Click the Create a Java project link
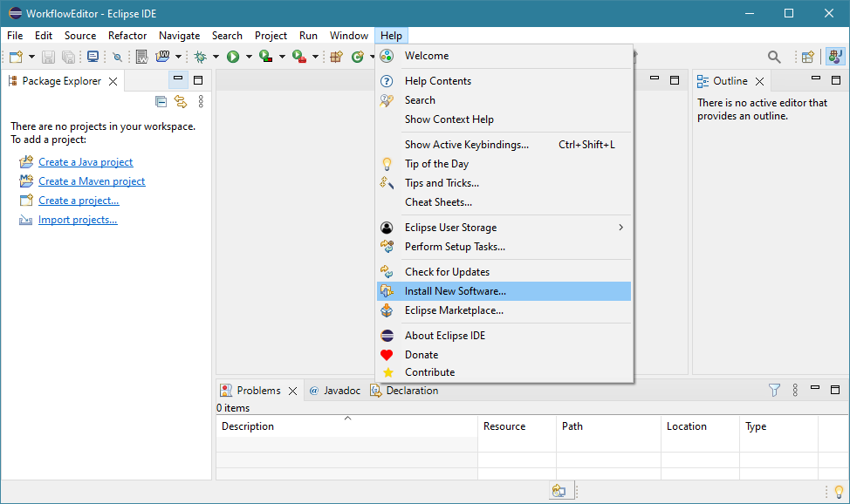 click(86, 162)
